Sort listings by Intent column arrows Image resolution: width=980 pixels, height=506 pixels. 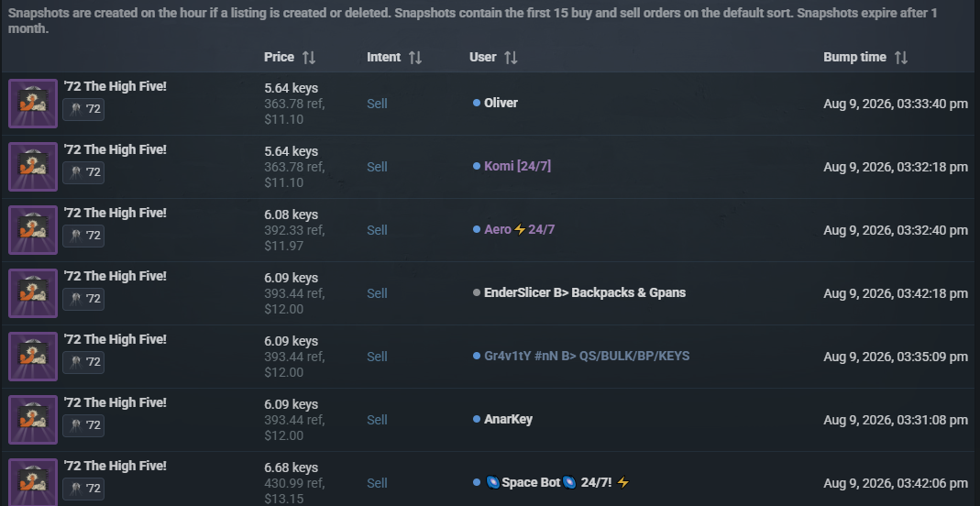415,58
